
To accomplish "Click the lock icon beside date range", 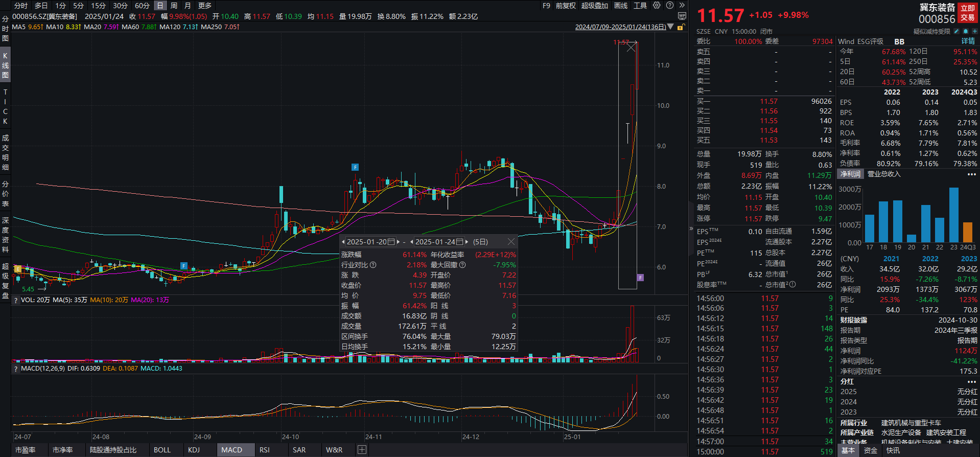I will (x=681, y=27).
